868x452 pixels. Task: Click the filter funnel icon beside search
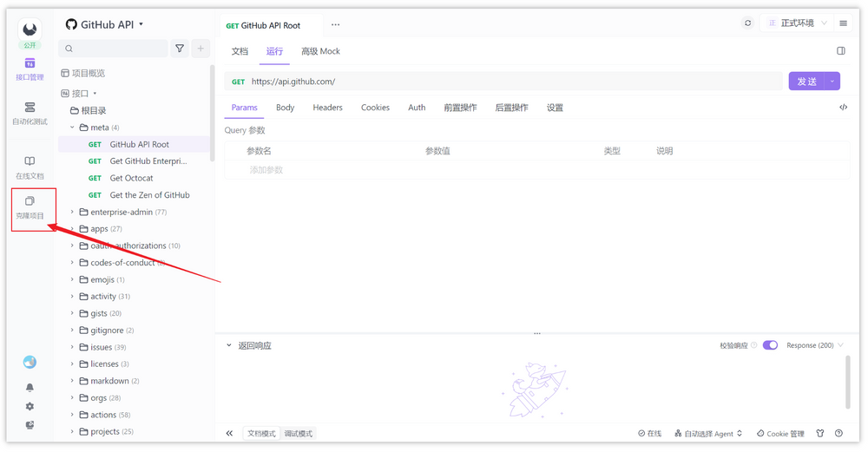180,49
